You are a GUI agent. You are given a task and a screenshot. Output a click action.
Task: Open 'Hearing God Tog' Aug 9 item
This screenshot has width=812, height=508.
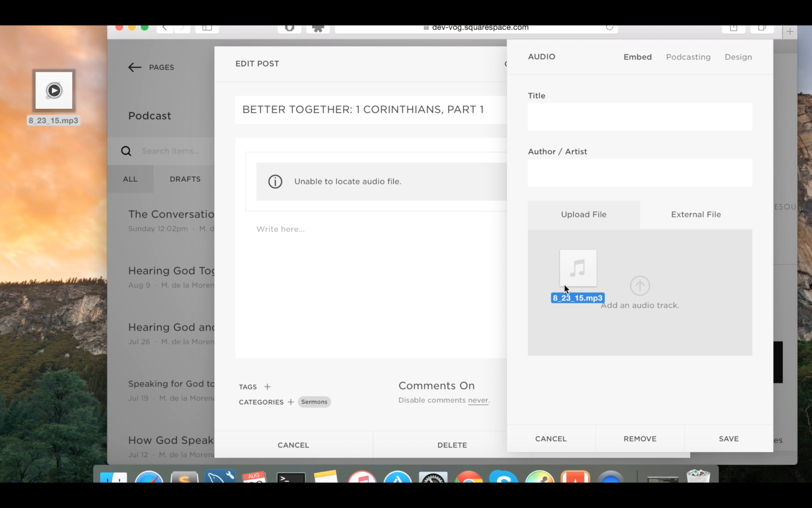point(171,277)
